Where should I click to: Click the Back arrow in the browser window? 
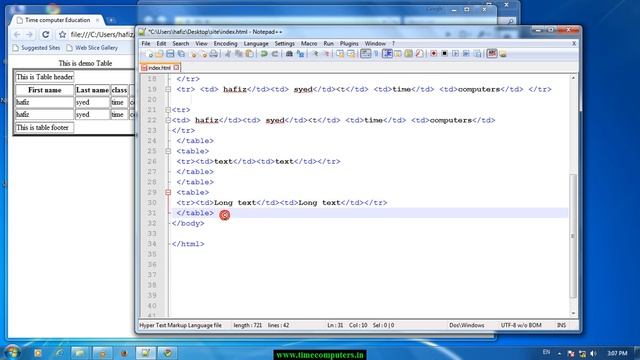tap(17, 35)
